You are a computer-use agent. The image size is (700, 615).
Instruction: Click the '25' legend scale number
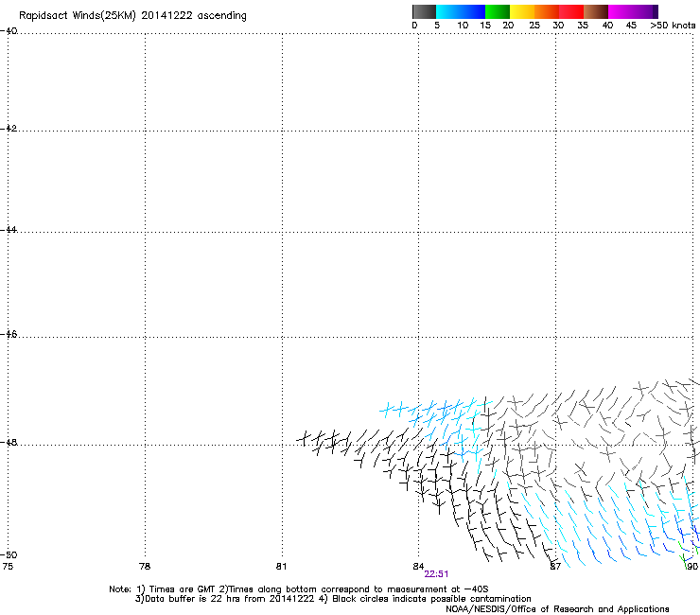coord(534,26)
